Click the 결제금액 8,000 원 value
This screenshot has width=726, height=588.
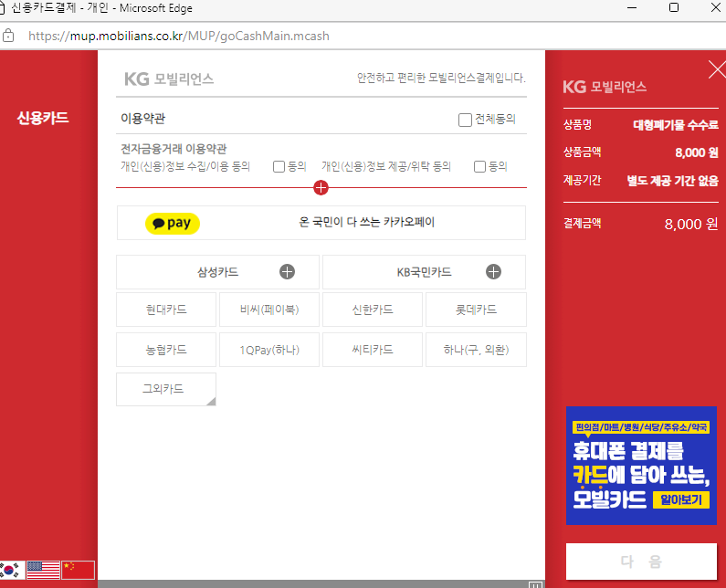tap(691, 224)
